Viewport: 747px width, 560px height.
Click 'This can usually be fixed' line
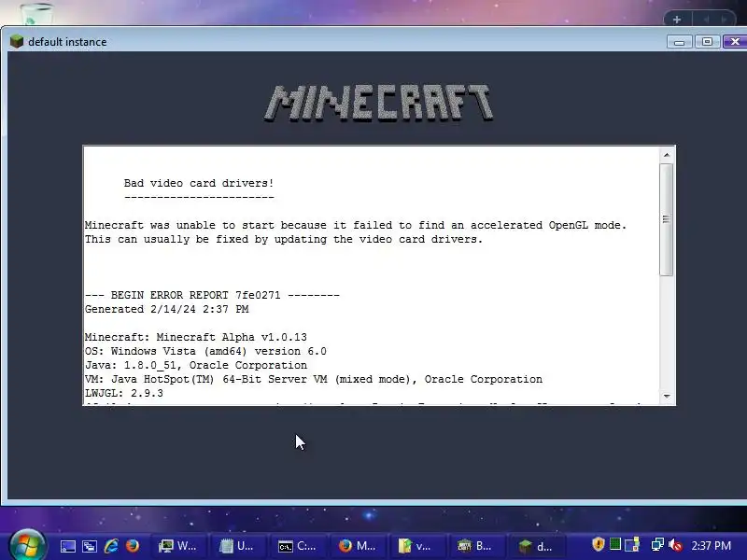[284, 239]
